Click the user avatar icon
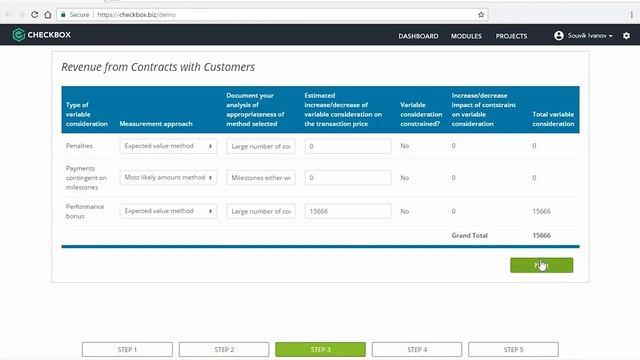640x360 pixels. 559,36
